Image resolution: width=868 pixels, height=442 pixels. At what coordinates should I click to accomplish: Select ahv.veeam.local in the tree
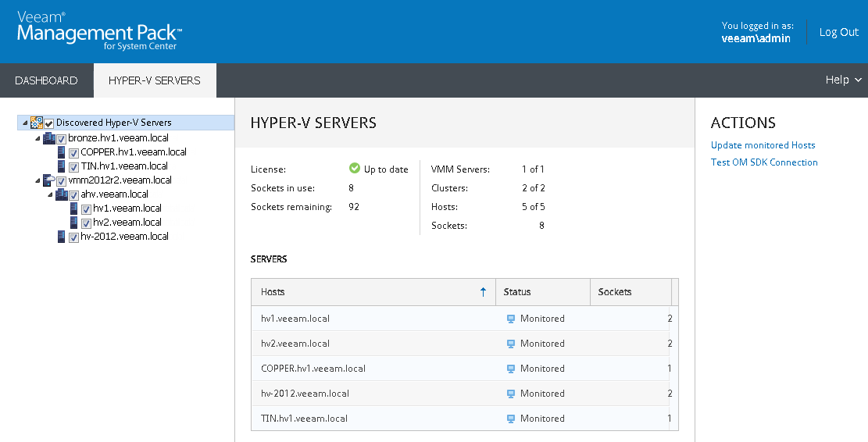point(115,194)
